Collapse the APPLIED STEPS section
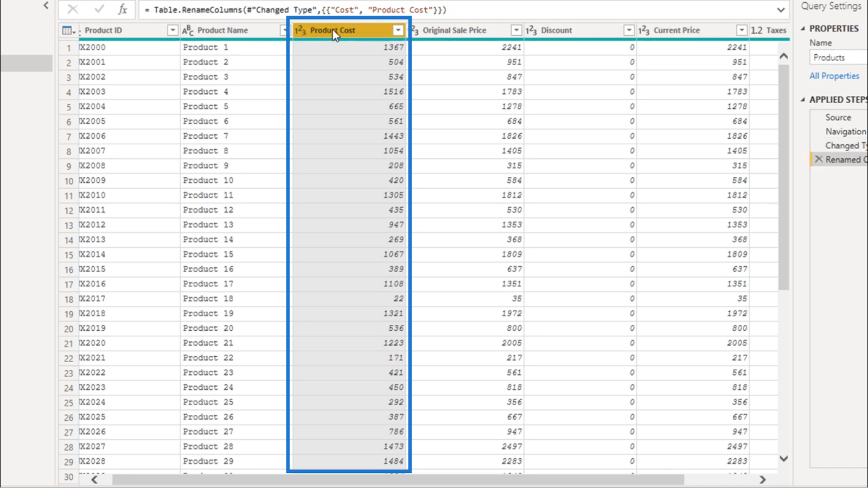Screen dimensions: 868x488 [x=803, y=100]
